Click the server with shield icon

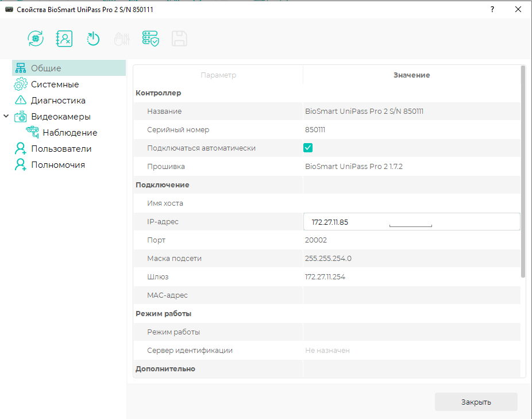[151, 39]
